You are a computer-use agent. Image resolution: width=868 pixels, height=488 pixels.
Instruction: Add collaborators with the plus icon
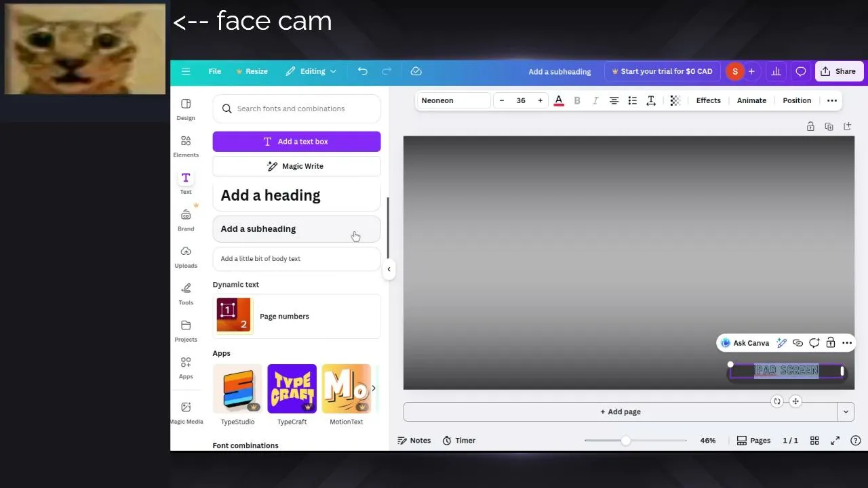(751, 71)
